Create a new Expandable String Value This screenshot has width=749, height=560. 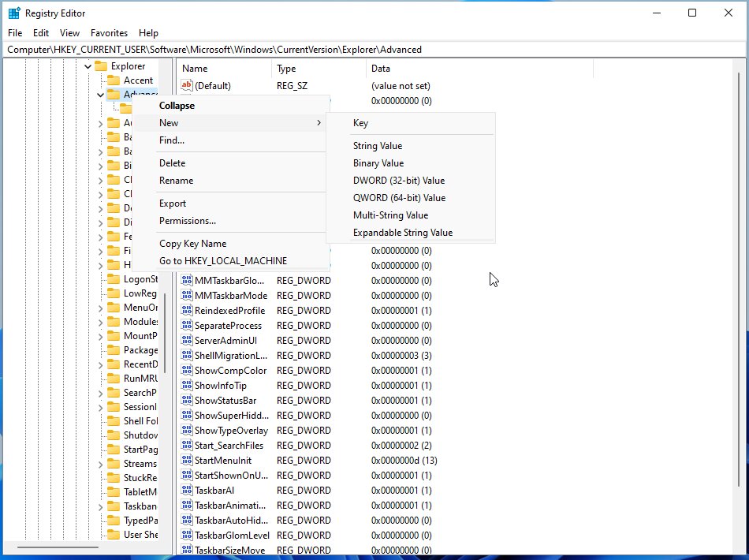point(411,232)
